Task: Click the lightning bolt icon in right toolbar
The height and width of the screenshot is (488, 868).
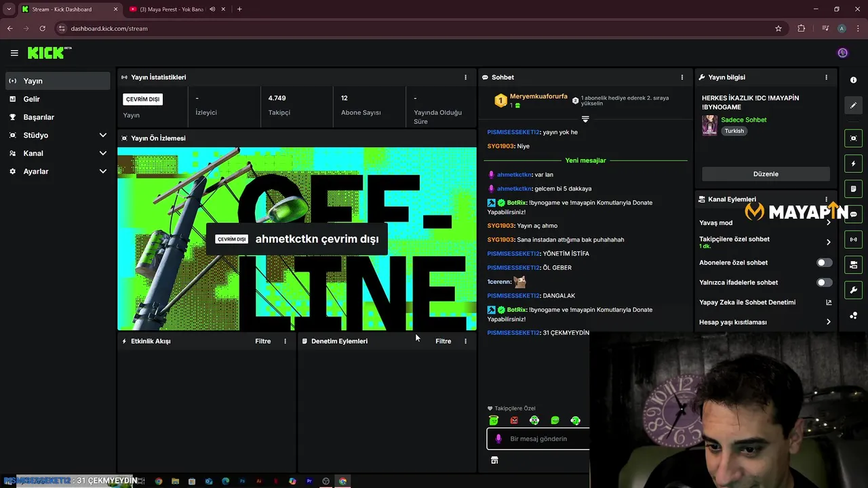Action: (x=853, y=163)
